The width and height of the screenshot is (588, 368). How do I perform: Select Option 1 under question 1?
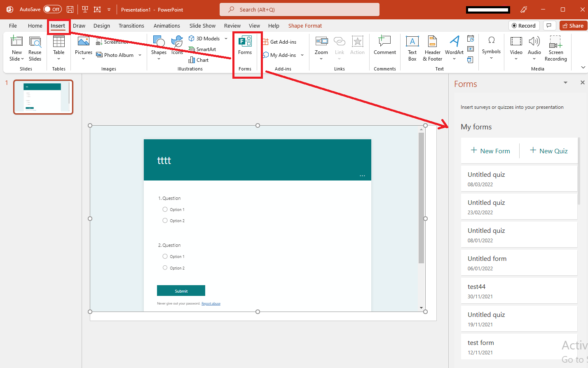(165, 209)
